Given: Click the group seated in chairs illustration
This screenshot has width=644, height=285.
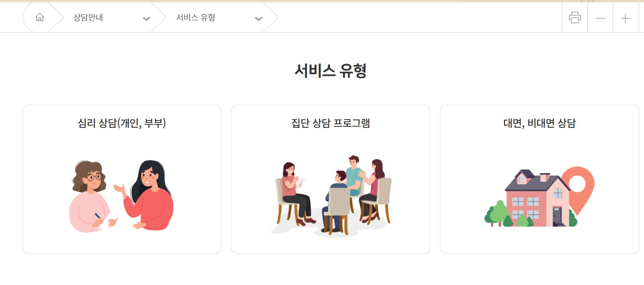Looking at the screenshot, I should click(x=331, y=196).
